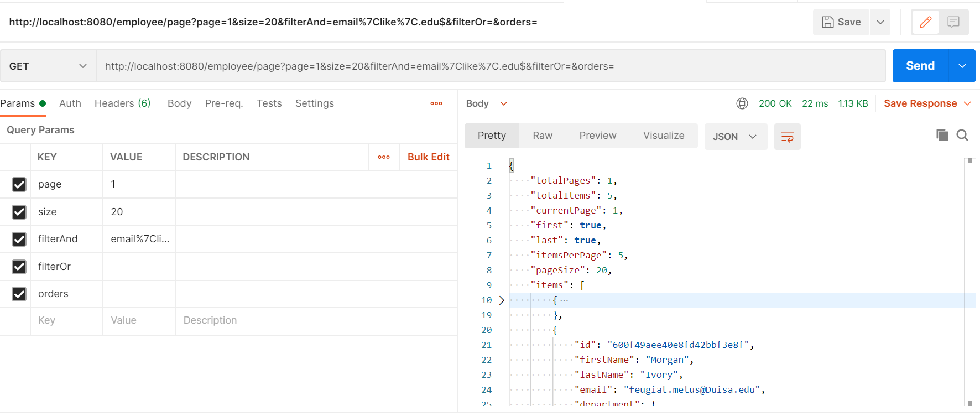980x416 pixels.
Task: Uncheck the page parameter checkbox
Action: [x=19, y=184]
